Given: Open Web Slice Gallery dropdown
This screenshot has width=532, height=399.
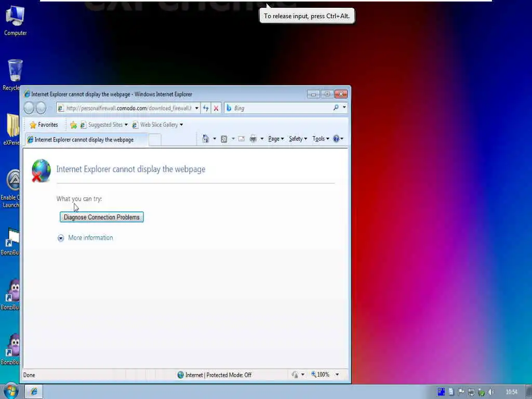Looking at the screenshot, I should [x=158, y=125].
